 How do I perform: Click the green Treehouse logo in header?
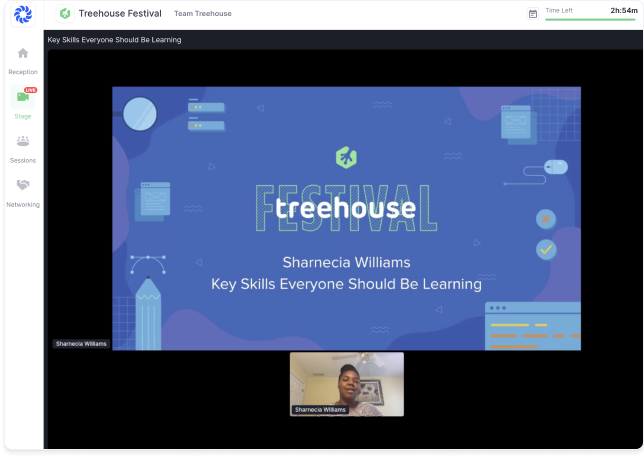65,14
